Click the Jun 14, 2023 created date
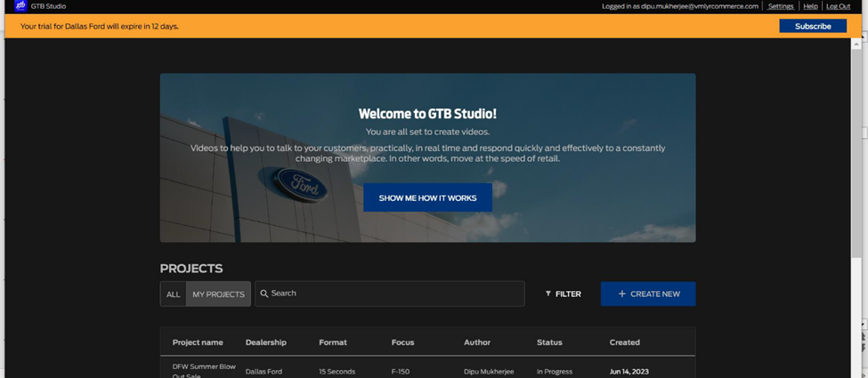This screenshot has height=378, width=868. (629, 372)
